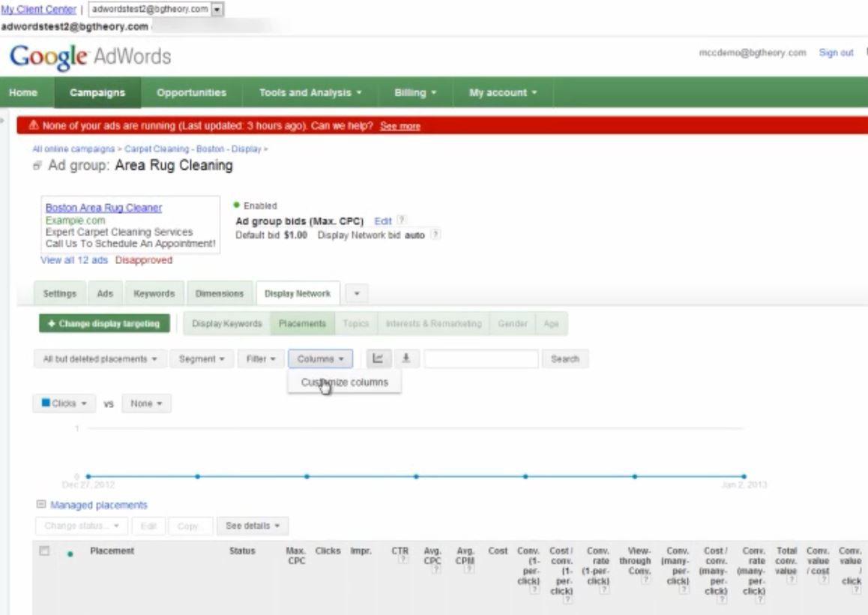Click the CTR column help icon
The width and height of the screenshot is (868, 615).
pyautogui.click(x=403, y=560)
